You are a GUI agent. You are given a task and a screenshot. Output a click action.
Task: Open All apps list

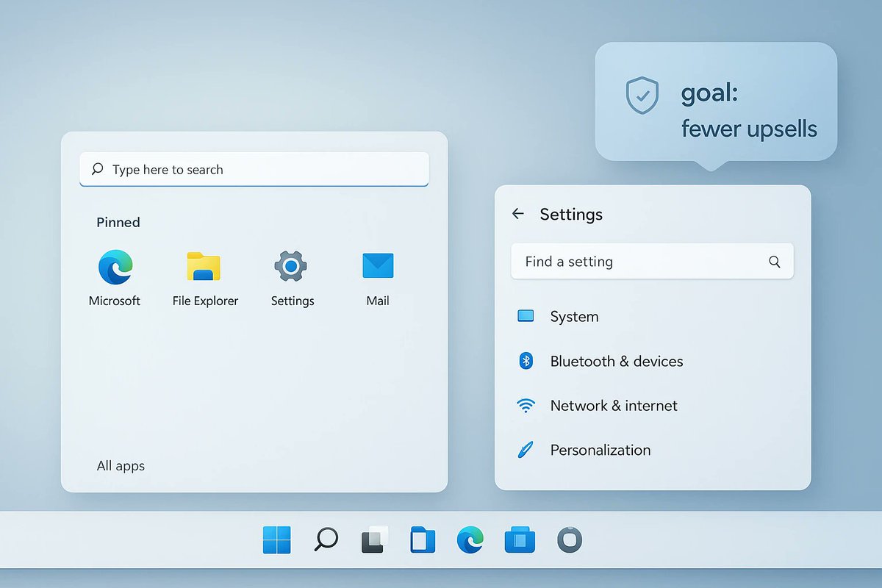coord(121,466)
